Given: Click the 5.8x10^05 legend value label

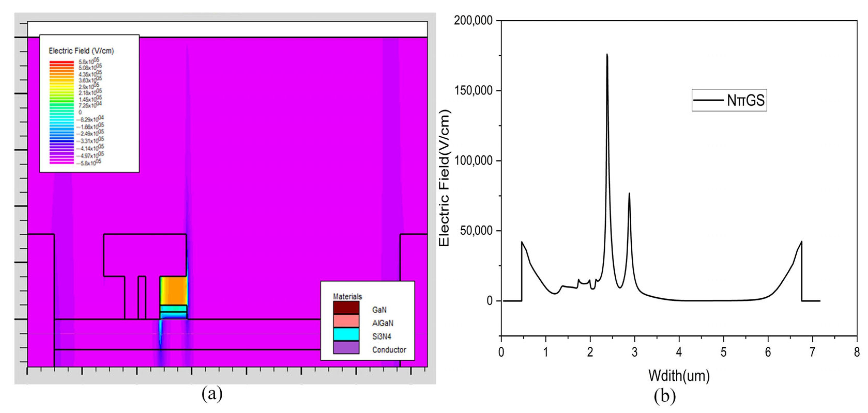Looking at the screenshot, I should click(x=89, y=61).
